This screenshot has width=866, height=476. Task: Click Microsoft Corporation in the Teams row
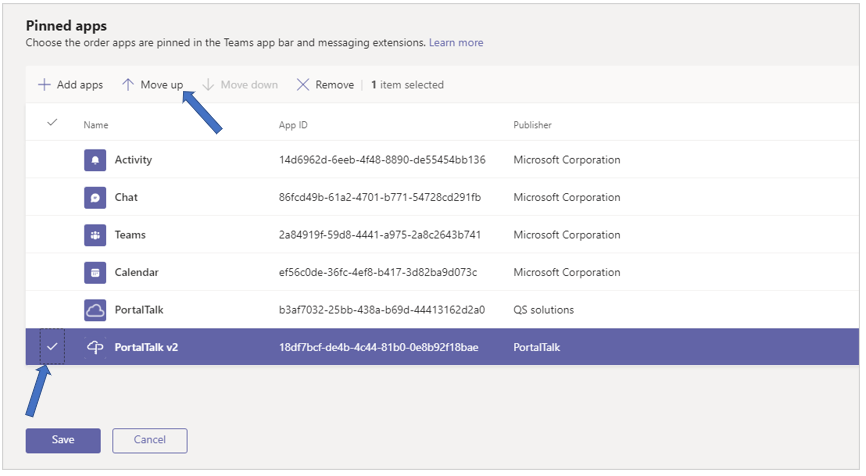pyautogui.click(x=567, y=235)
